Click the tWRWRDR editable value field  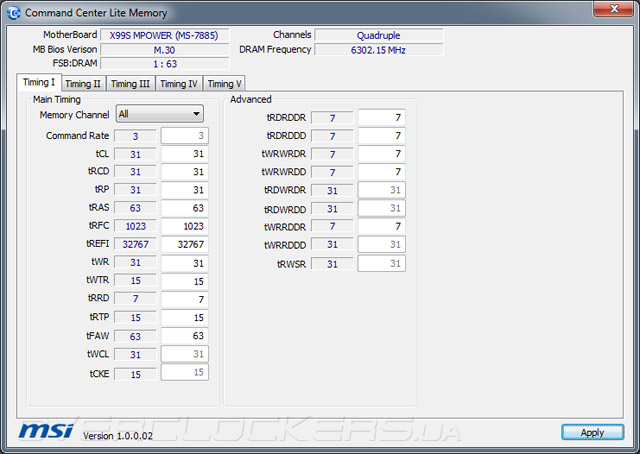[381, 154]
